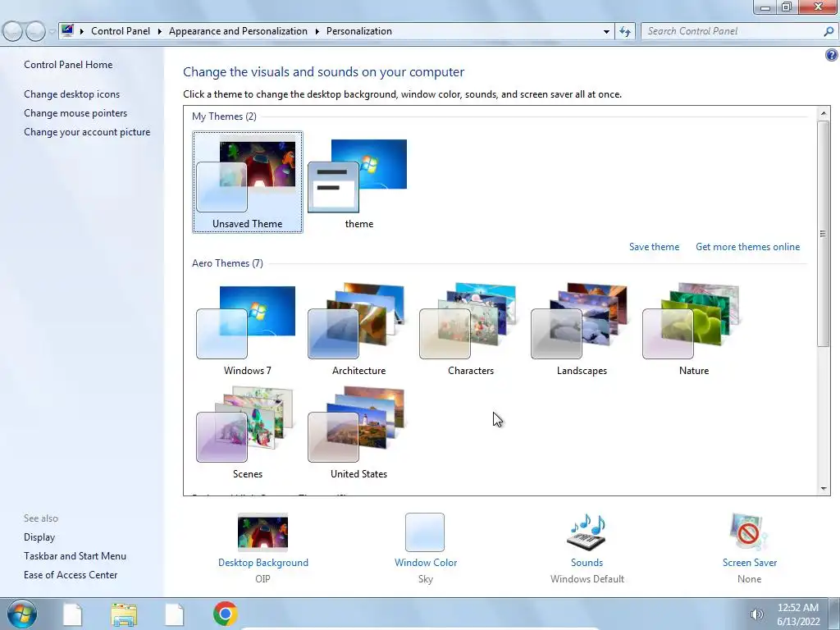
Task: Open recent pages dropdown arrow
Action: pyautogui.click(x=52, y=32)
